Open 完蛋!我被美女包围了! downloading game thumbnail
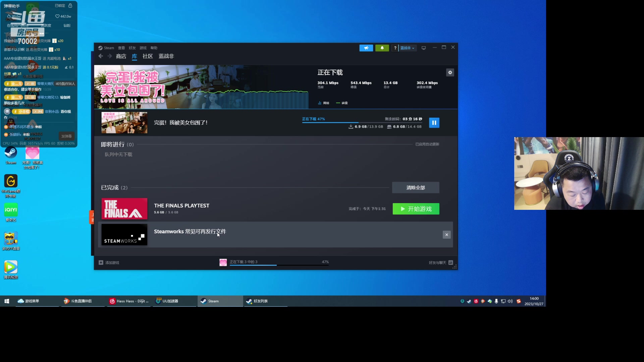 [124, 123]
